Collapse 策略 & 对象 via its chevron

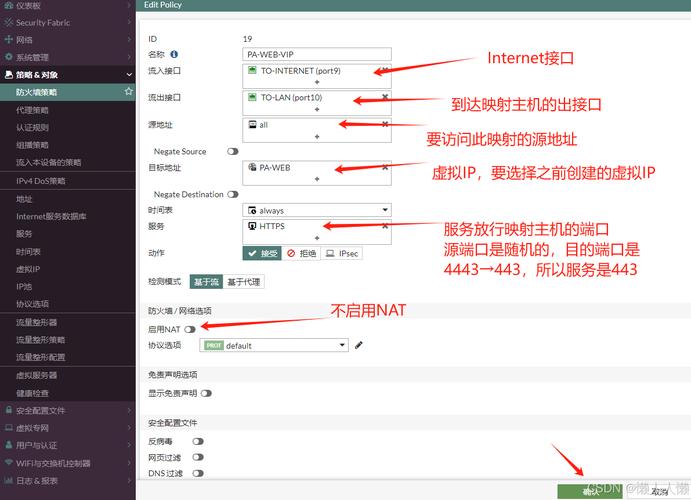[x=129, y=74]
